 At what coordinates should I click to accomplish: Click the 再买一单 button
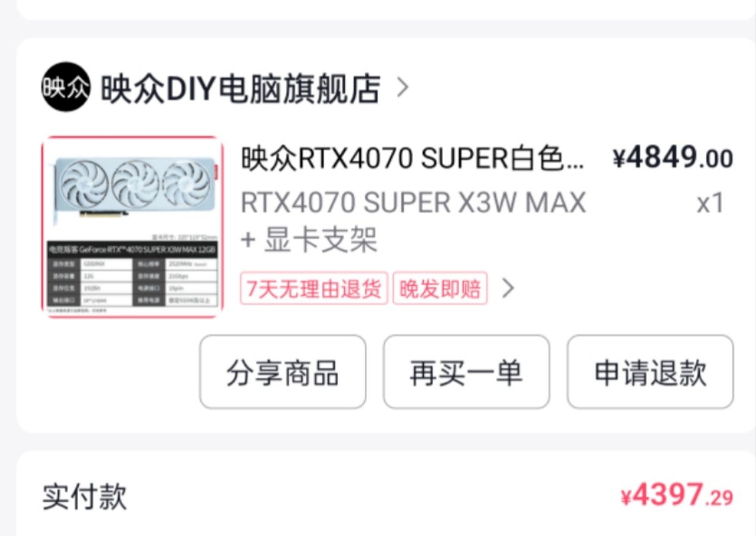[x=466, y=372]
